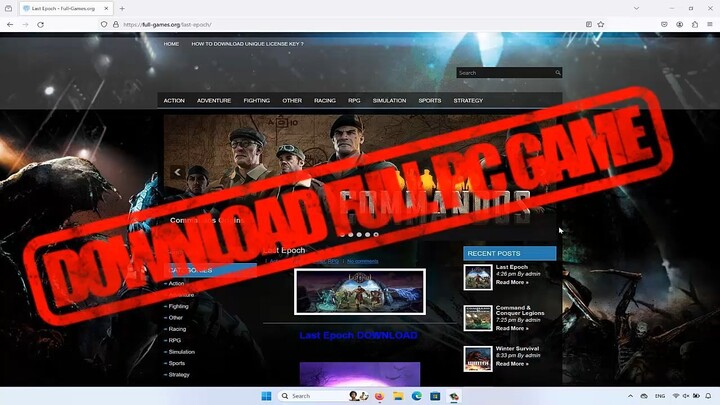Image resolution: width=720 pixels, height=405 pixels.
Task: Show hidden icons with tray chevron
Action: tap(630, 396)
